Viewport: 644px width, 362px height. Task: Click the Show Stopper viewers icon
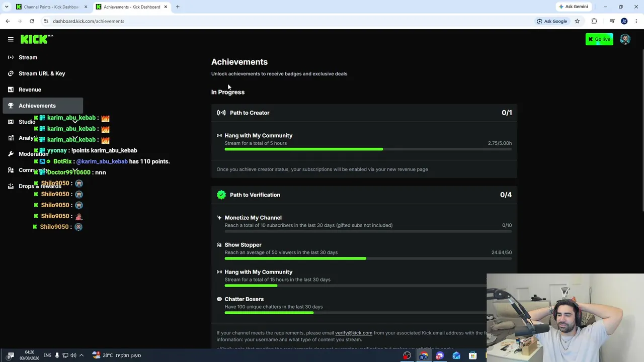(x=219, y=245)
